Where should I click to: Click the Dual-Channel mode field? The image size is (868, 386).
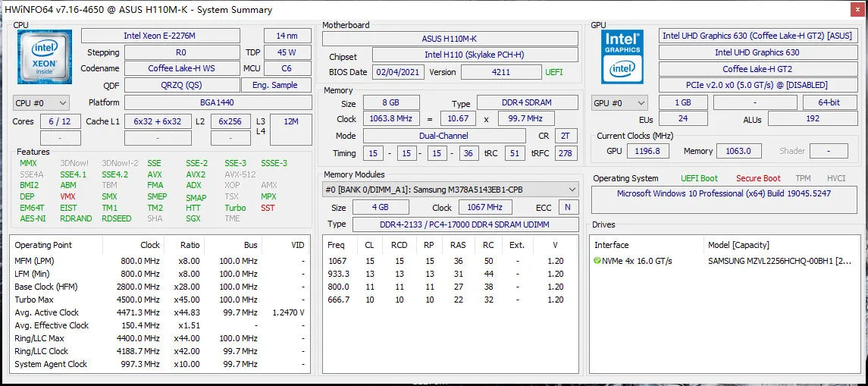click(x=444, y=136)
